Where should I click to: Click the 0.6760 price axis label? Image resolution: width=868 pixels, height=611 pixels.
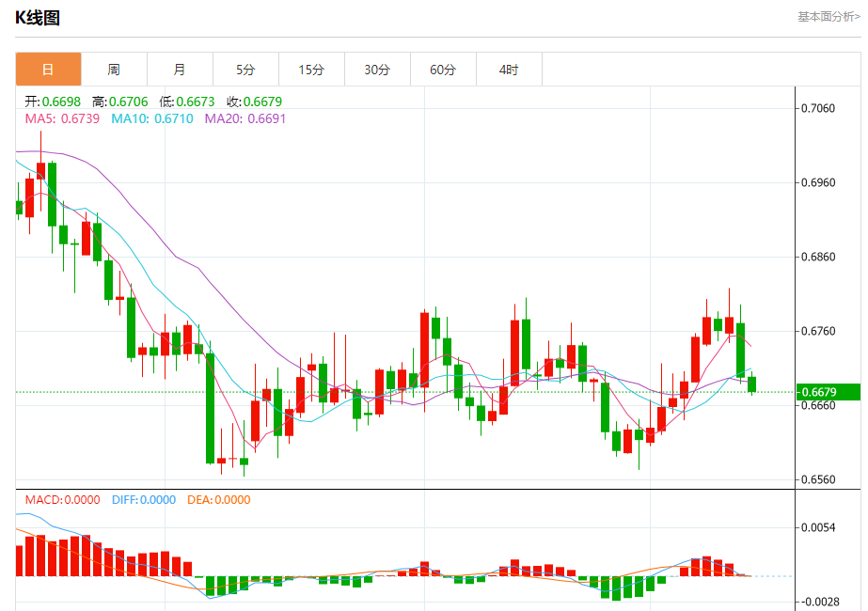818,331
